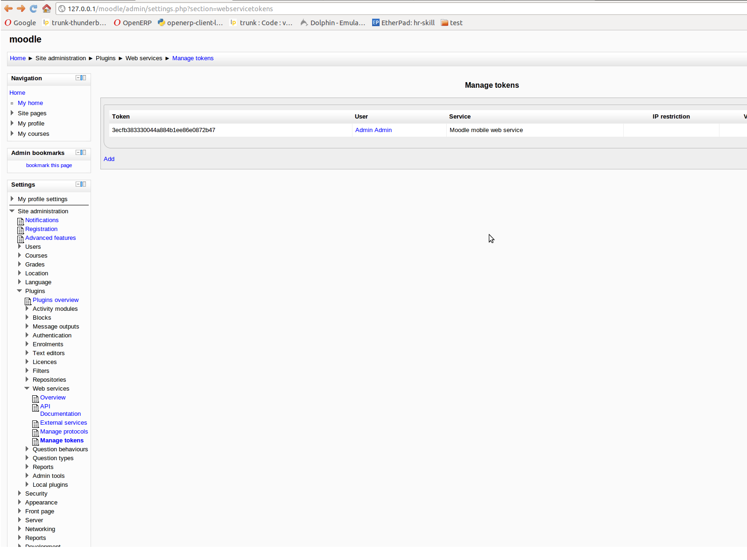This screenshot has width=747, height=560.
Task: Click the browser back arrow
Action: tap(8, 8)
